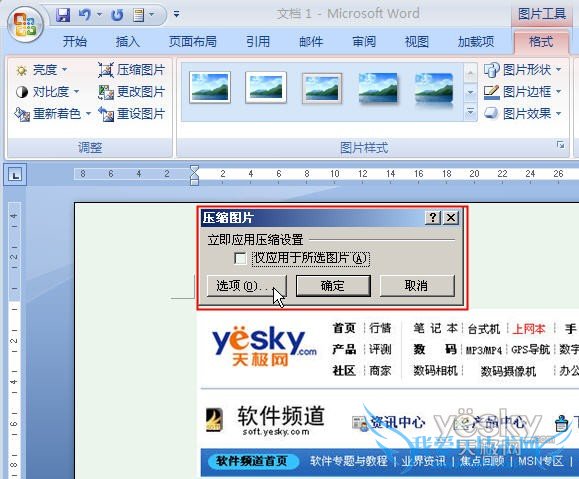Image resolution: width=579 pixels, height=479 pixels.
Task: Click the Office button logo
Action: pyautogui.click(x=25, y=25)
